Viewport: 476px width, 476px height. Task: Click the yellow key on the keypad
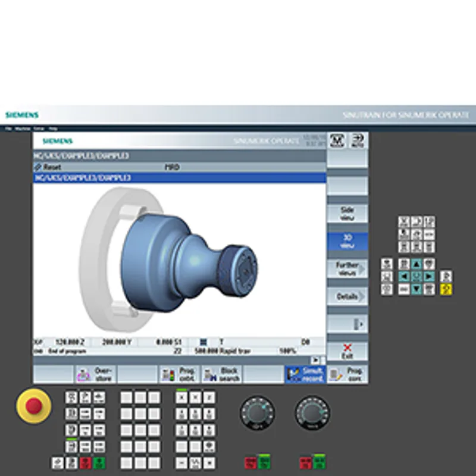click(x=446, y=289)
